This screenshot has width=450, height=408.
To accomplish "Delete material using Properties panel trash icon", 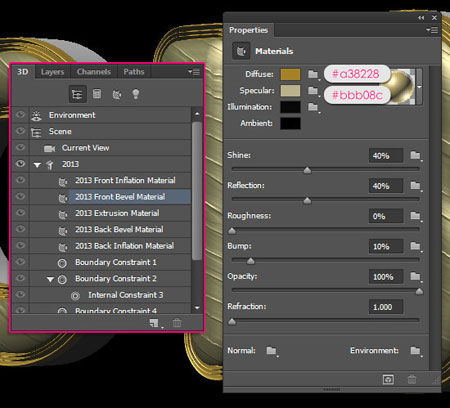I will tap(412, 379).
